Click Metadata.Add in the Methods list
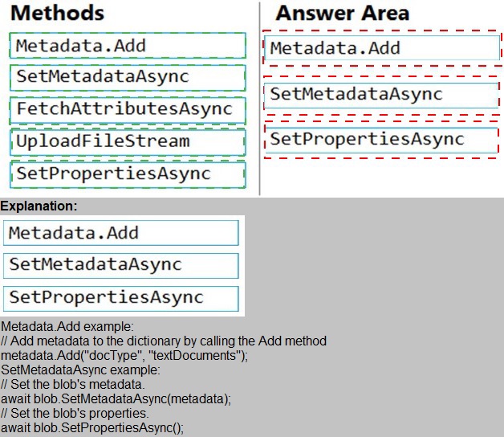 click(128, 46)
